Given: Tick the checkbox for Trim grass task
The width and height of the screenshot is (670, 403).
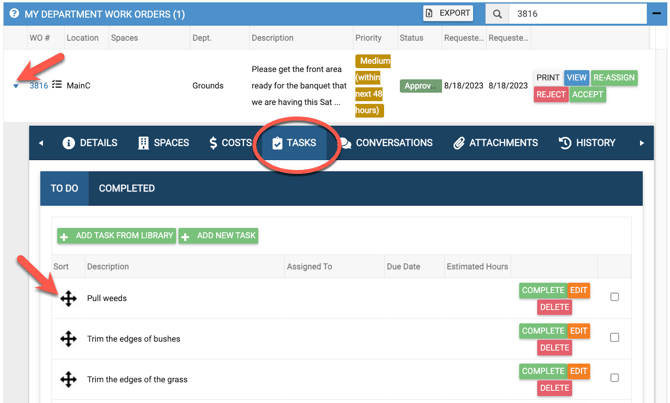Looking at the screenshot, I should click(614, 378).
